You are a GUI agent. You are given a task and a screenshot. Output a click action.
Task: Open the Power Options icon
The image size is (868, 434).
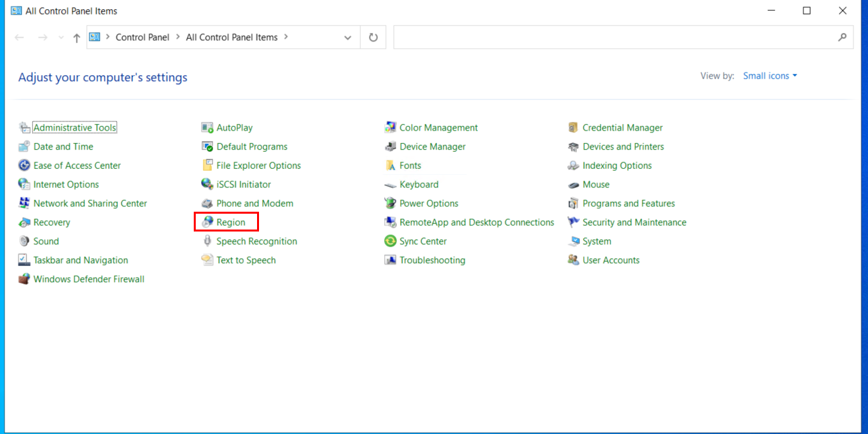point(390,203)
